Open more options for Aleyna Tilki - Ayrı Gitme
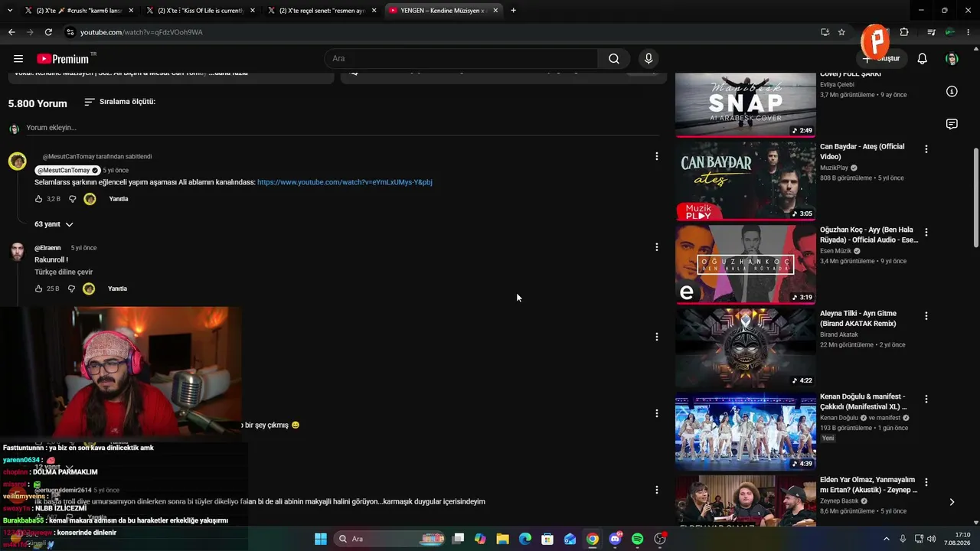This screenshot has width=980, height=551. click(926, 315)
